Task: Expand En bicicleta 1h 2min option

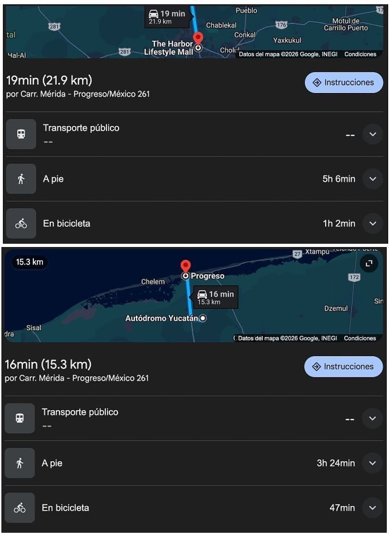Action: (372, 223)
